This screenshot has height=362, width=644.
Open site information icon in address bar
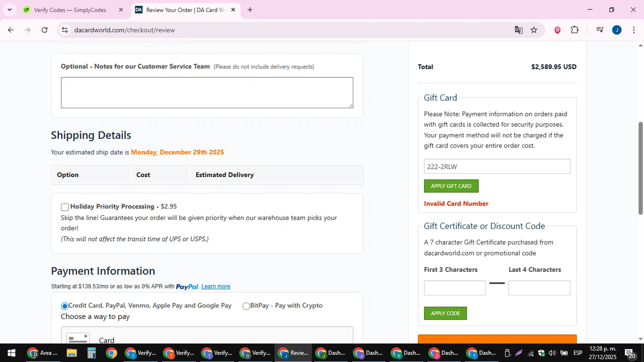coord(65,30)
